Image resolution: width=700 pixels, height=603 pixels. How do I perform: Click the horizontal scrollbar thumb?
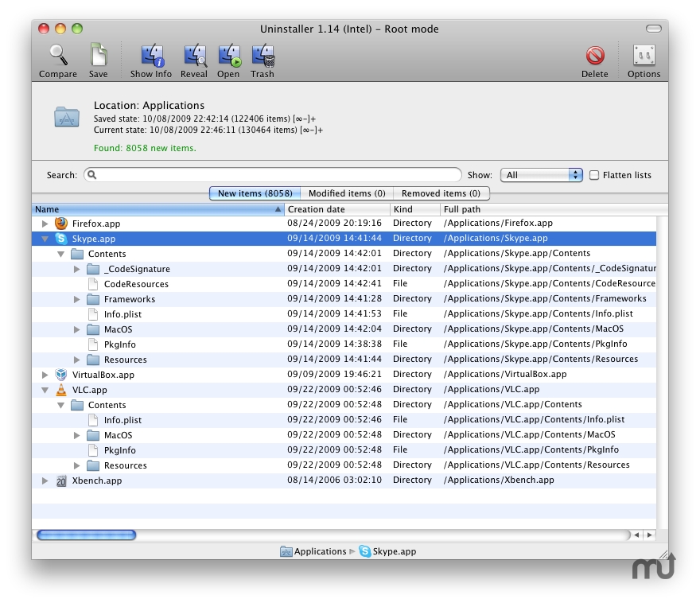click(x=86, y=535)
